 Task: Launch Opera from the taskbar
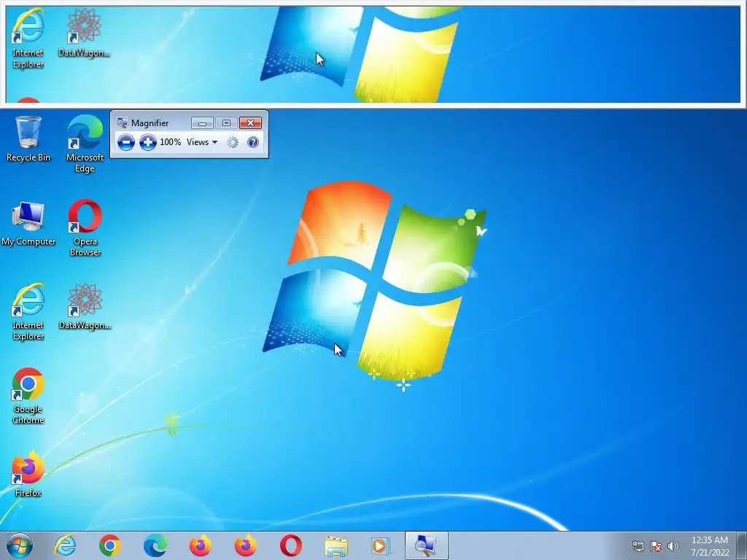[x=290, y=545]
